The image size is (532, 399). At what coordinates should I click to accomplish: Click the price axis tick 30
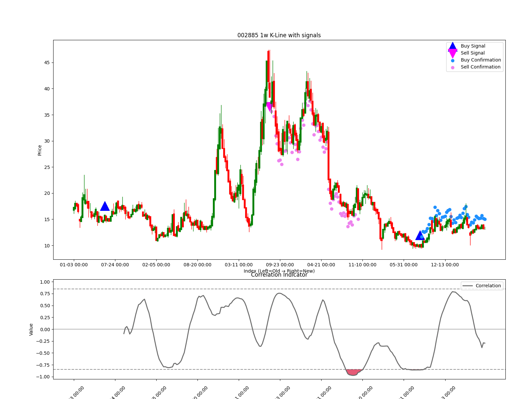[47, 141]
